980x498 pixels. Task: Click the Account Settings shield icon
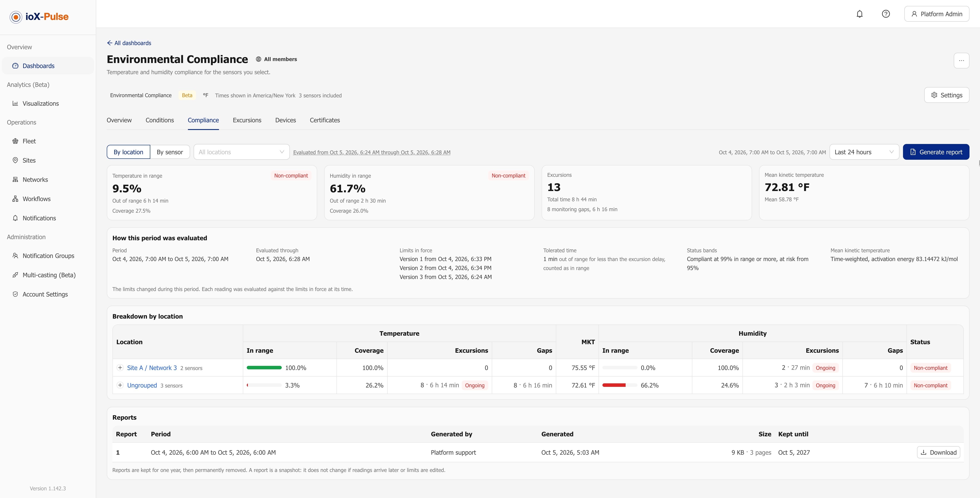tap(15, 294)
